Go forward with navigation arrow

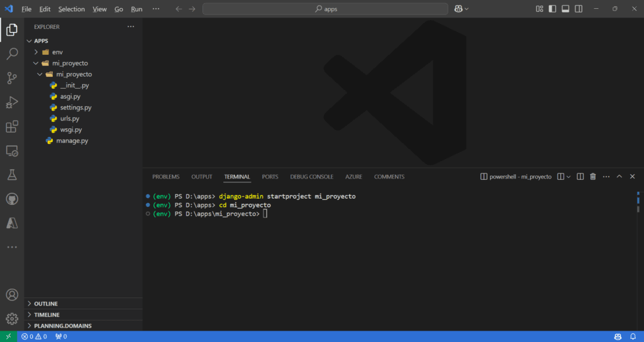click(x=192, y=9)
